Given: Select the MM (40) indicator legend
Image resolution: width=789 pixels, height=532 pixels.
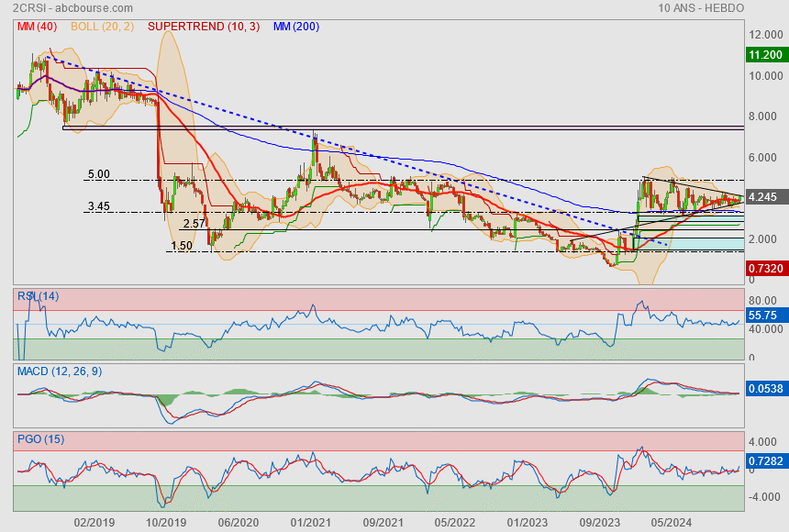Looking at the screenshot, I should pyautogui.click(x=38, y=27).
